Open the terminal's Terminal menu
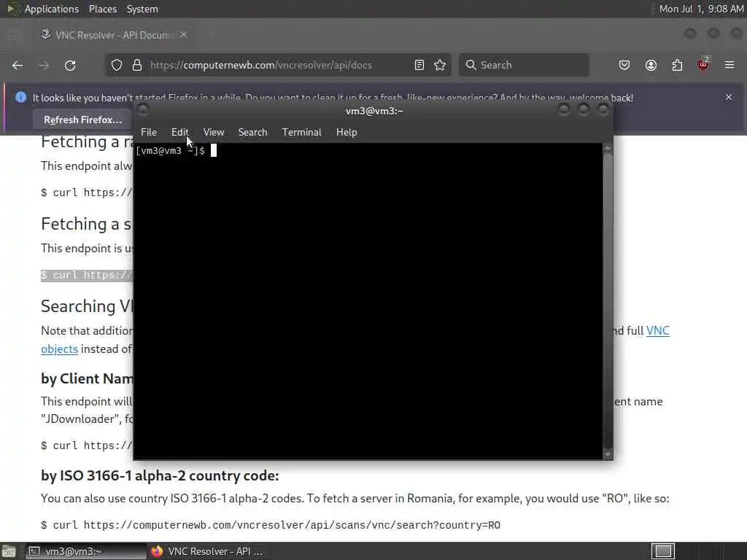 (301, 133)
